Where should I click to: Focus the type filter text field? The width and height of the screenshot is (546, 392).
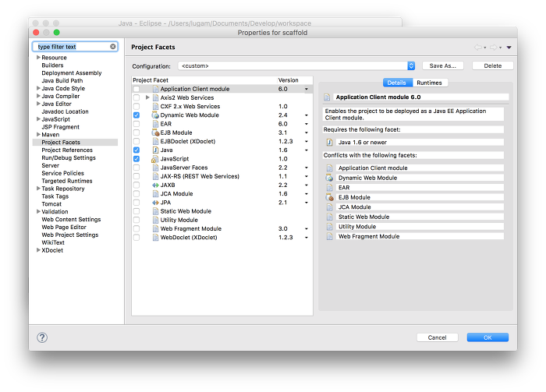(x=73, y=47)
